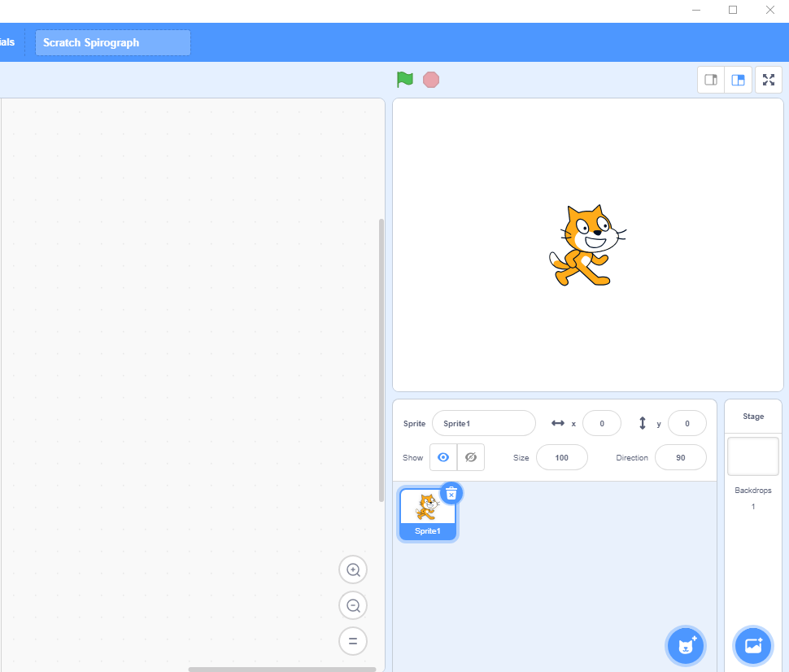The width and height of the screenshot is (789, 672).
Task: Click the Scratch Spirograph project title field
Action: click(x=113, y=43)
